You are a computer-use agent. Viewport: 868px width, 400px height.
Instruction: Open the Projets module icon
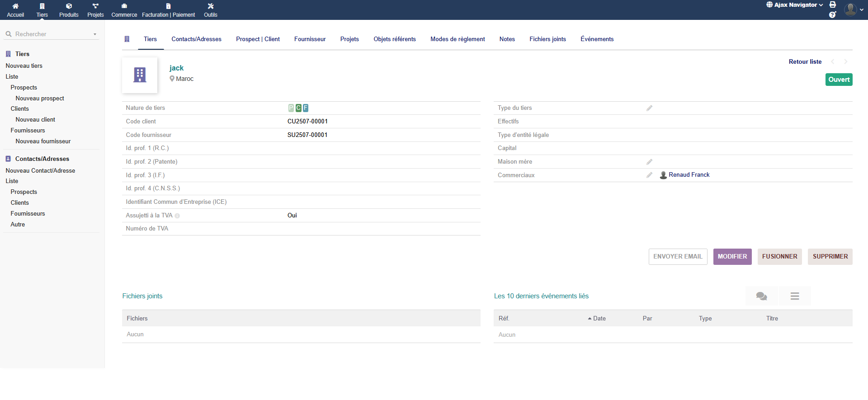[x=95, y=6]
